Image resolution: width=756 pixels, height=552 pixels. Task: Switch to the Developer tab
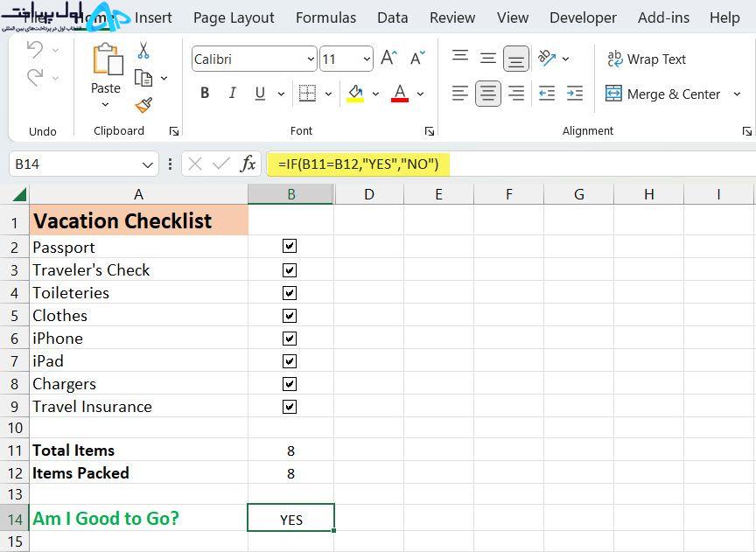[583, 17]
